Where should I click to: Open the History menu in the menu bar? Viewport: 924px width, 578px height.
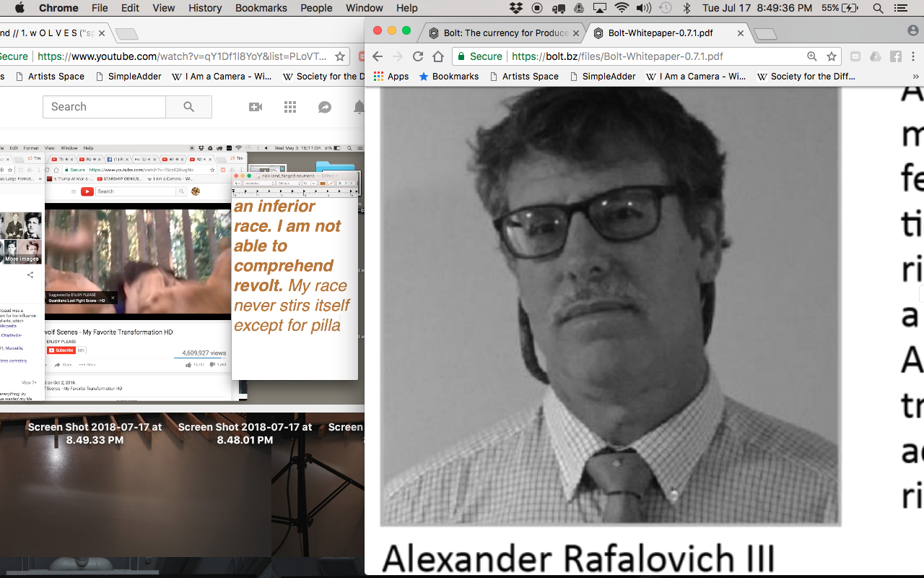(204, 8)
